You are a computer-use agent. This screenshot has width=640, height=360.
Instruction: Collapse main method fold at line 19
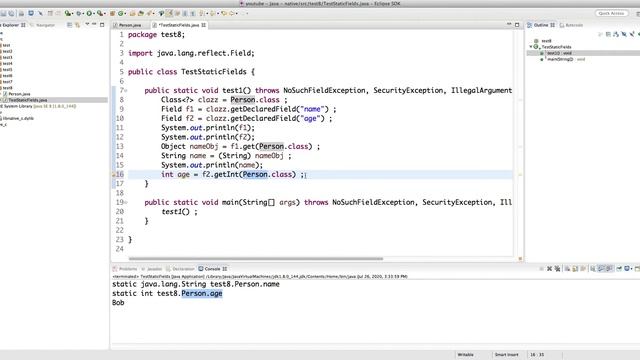(x=126, y=202)
